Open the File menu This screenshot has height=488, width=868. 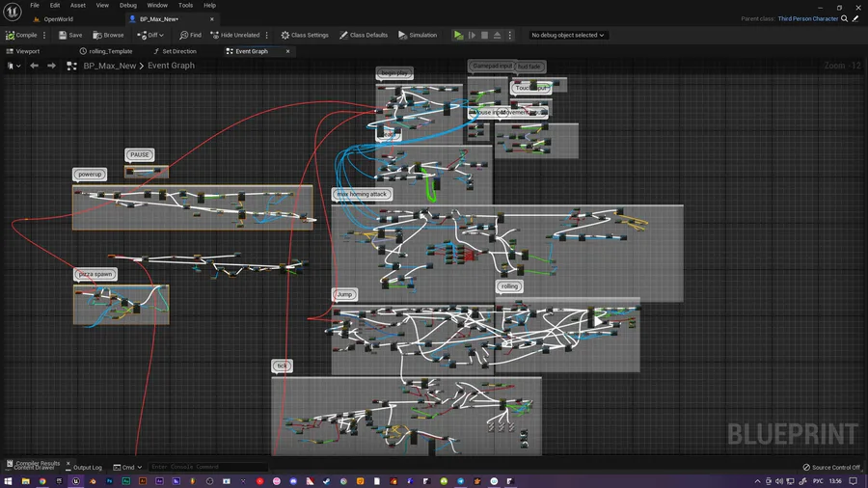point(35,5)
